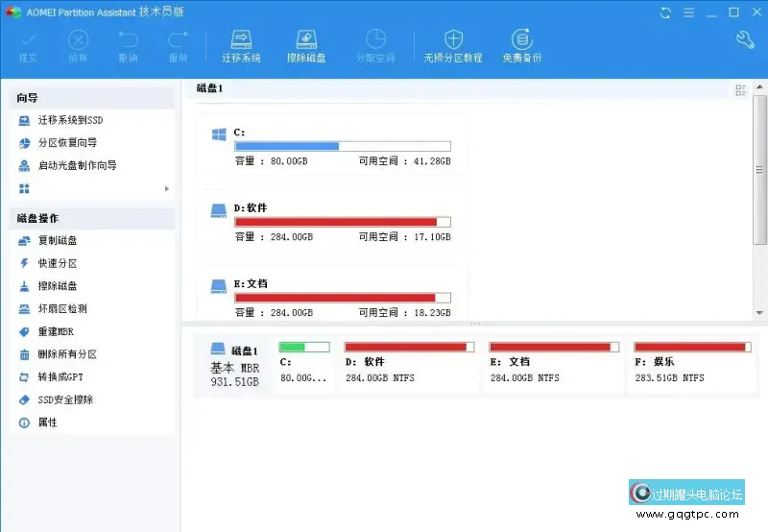Image resolution: width=768 pixels, height=532 pixels.
Task: Click C: 可用空间 41.28GB text
Action: click(404, 161)
